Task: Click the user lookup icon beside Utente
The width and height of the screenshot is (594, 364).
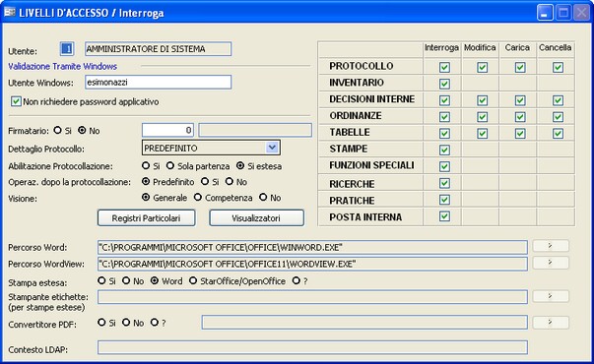Action: coord(67,49)
